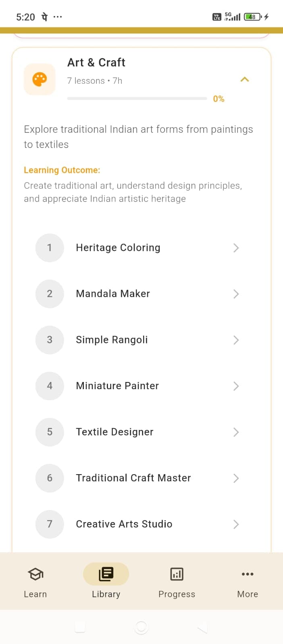Expand the Heritage Coloring lesson
Image resolution: width=283 pixels, height=644 pixels.
tap(236, 248)
